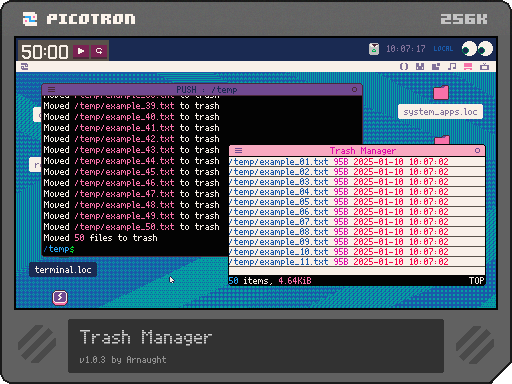Select /temp/example_03.txt in Trash Manager

[x=357, y=182]
